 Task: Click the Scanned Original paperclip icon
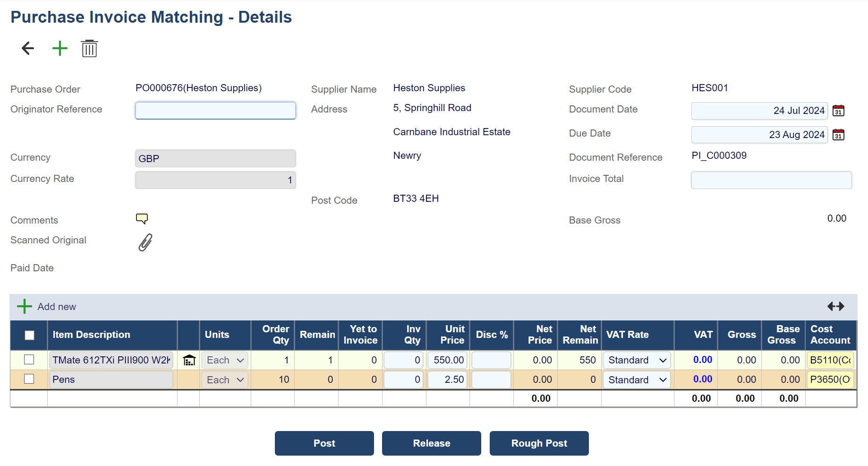145,242
